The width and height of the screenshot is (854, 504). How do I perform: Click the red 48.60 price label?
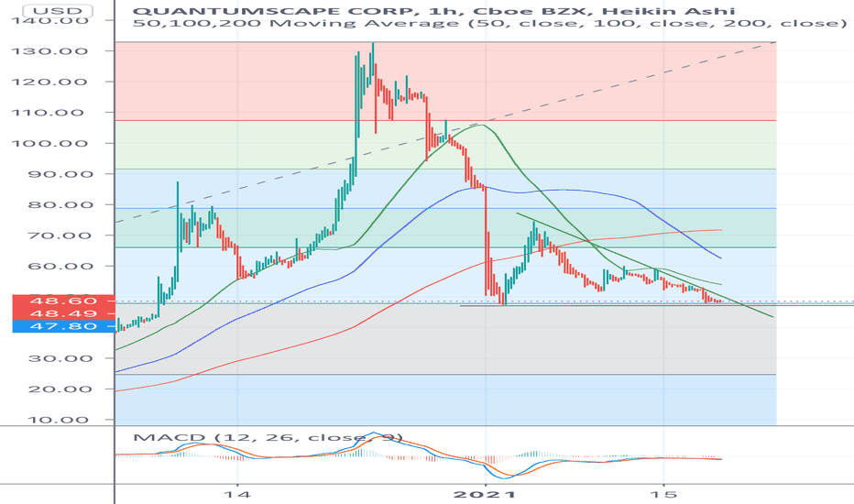(63, 301)
